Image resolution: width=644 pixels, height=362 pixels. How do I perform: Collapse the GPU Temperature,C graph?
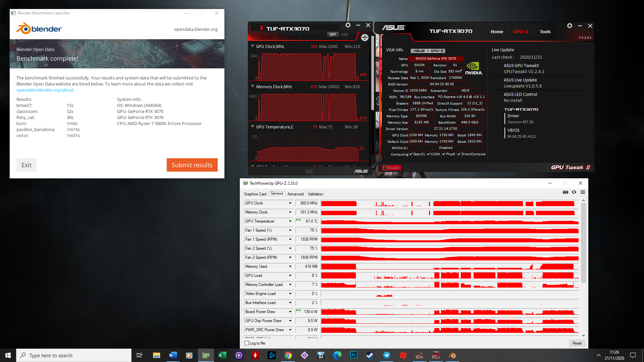(x=253, y=127)
